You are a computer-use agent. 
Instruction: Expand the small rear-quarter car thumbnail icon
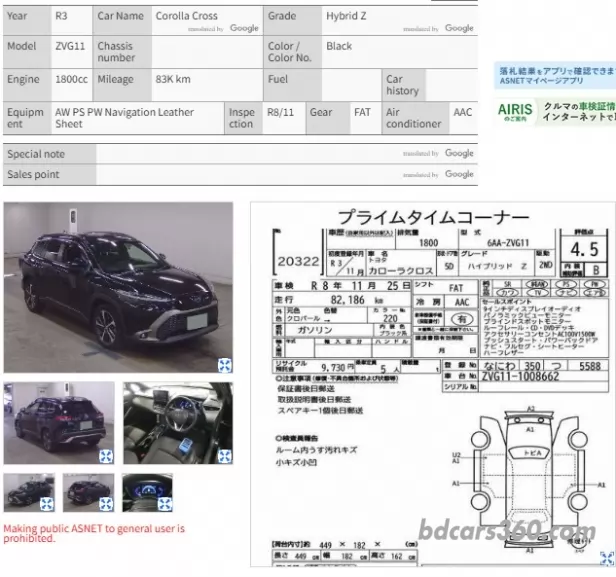[106, 504]
